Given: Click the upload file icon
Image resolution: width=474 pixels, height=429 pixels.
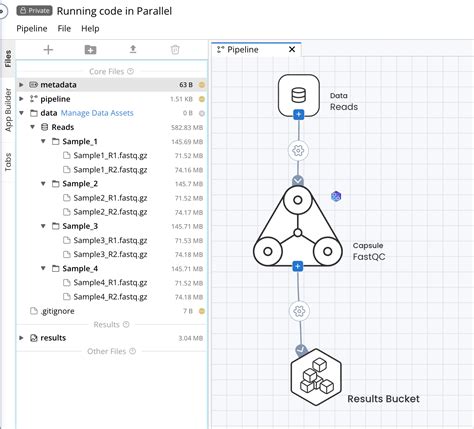Looking at the screenshot, I should (133, 50).
